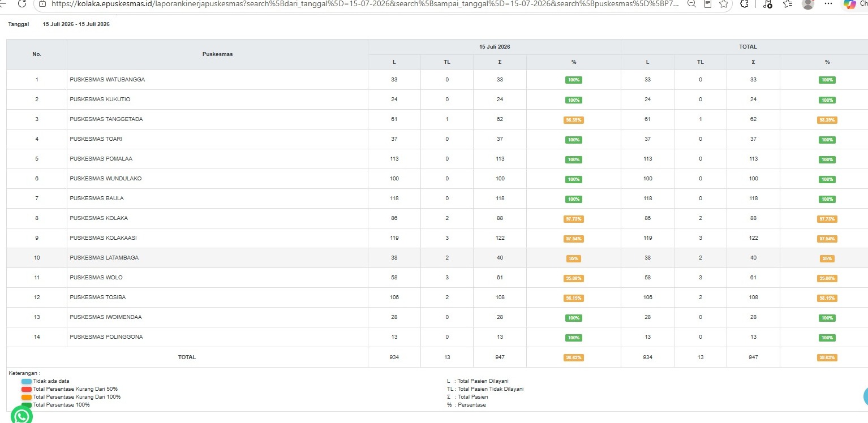Viewport: 868px width, 423px height.
Task: Click 97.54% badge in KOLAKAASI row, TOTAL group
Action: 827,239
